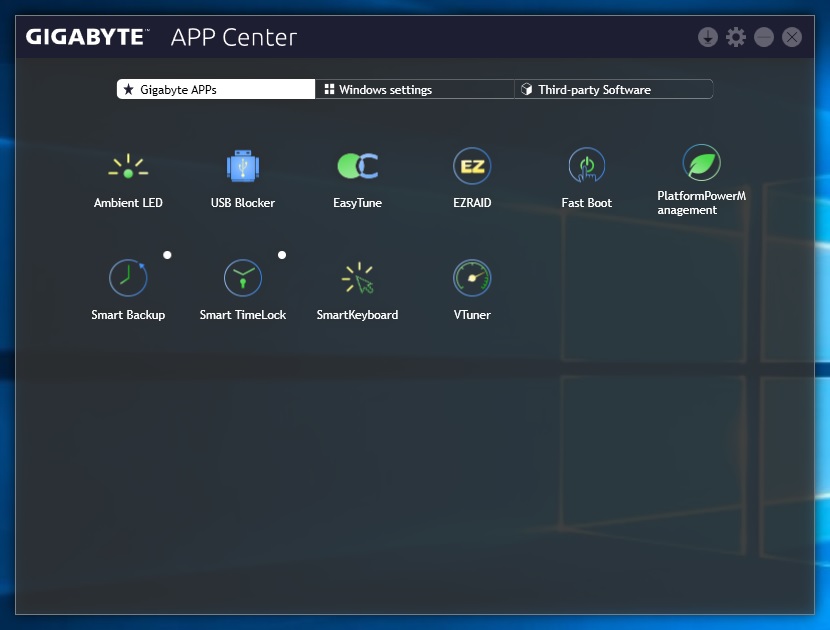Click the "EZRAID" label text
The width and height of the screenshot is (830, 630).
point(472,203)
